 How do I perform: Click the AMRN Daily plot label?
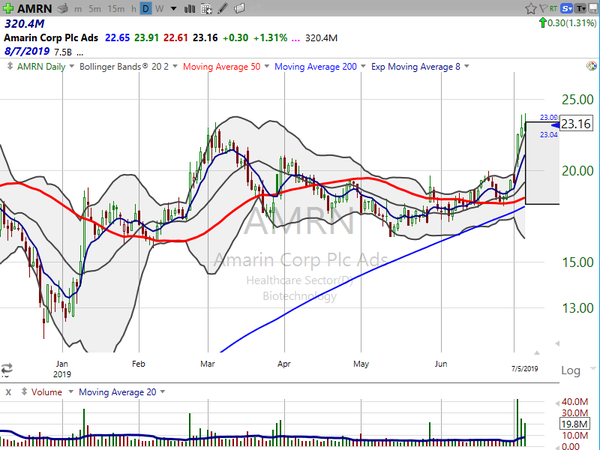(41, 67)
